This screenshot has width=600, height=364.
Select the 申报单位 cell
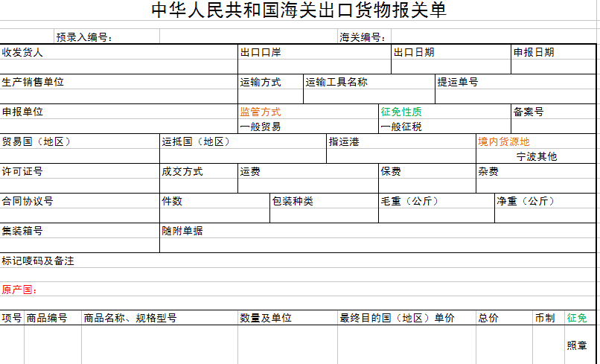tap(118, 112)
